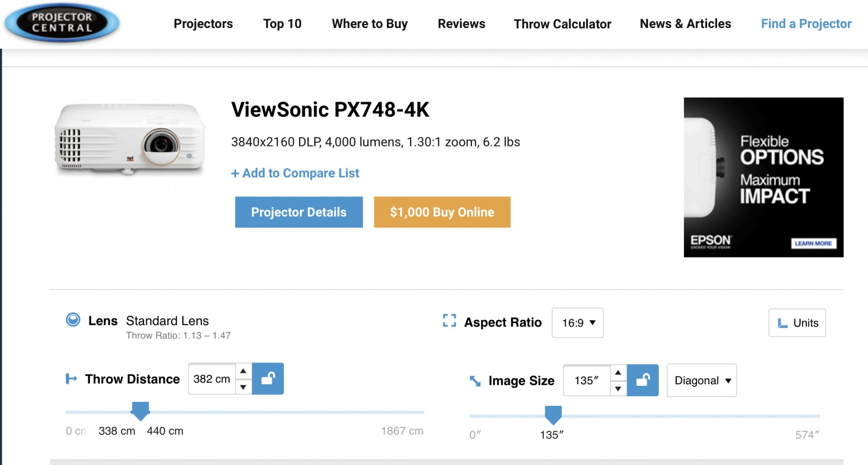868x465 pixels.
Task: Click the Lens circle icon
Action: 73,320
